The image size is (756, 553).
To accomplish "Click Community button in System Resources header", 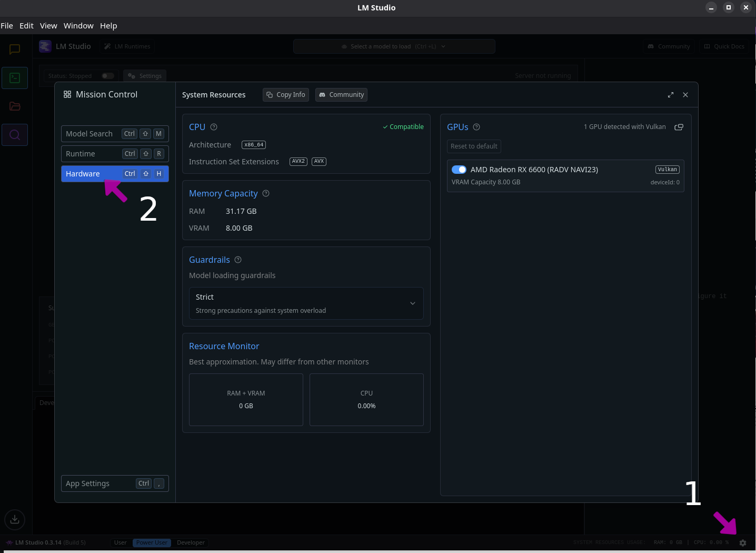I will (x=341, y=95).
